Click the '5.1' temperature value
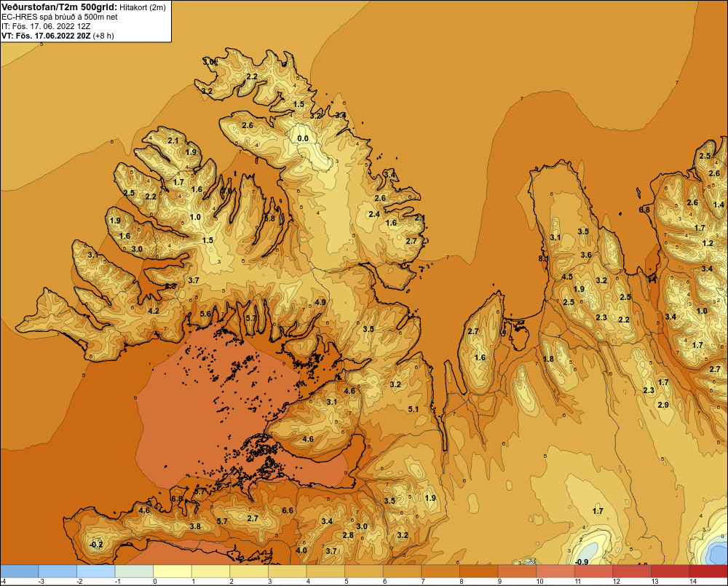This screenshot has width=728, height=586. pyautogui.click(x=414, y=409)
